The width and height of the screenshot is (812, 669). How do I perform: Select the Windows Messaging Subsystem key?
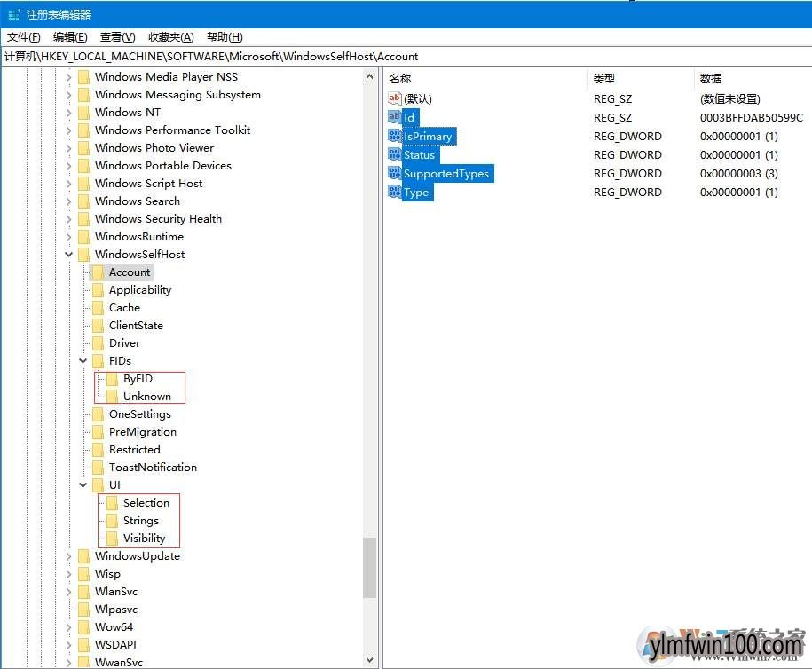pos(177,95)
